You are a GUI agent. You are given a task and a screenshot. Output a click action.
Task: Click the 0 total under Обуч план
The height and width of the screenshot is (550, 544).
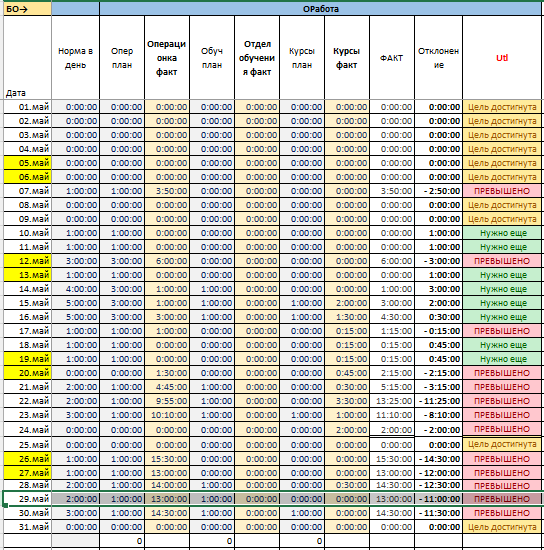click(212, 541)
